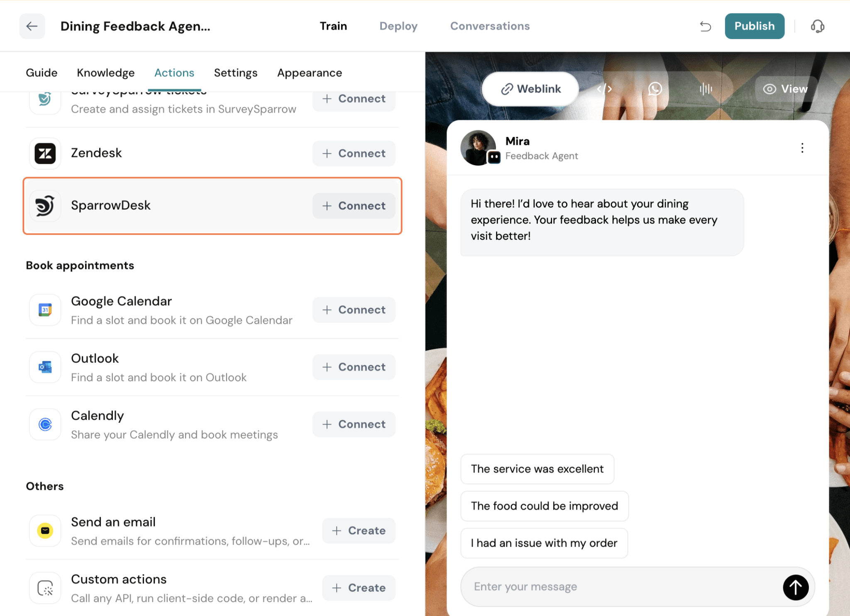This screenshot has height=616, width=850.
Task: Choose 'The food could be improved' reply
Action: [x=545, y=506]
